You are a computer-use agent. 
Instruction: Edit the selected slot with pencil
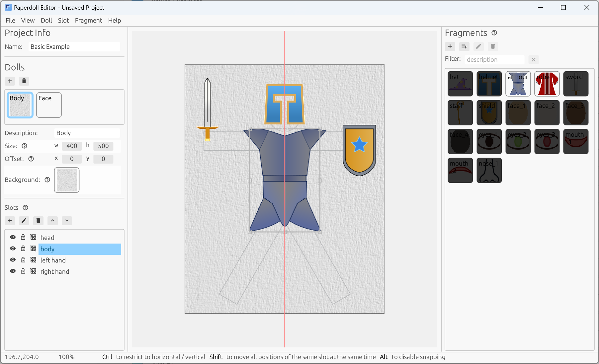pos(24,221)
